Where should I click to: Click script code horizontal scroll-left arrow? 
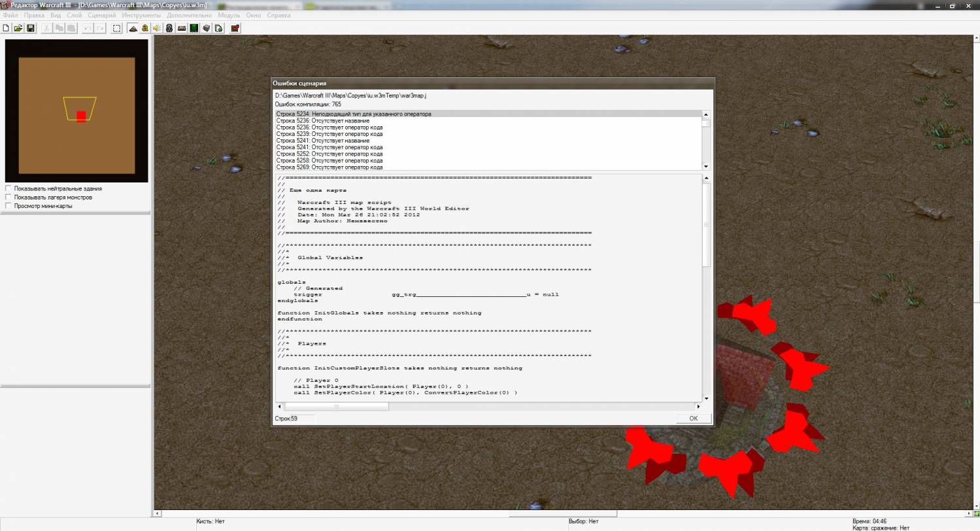(x=280, y=406)
